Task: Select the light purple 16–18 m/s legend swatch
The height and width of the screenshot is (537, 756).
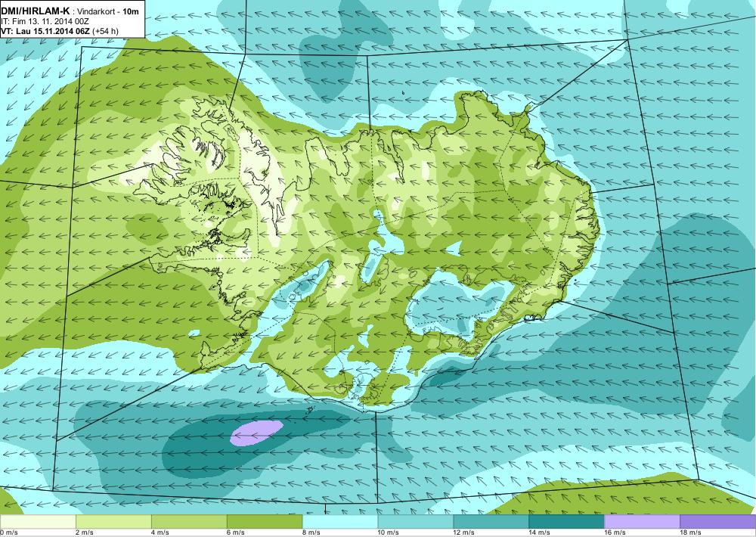Action: tap(642, 522)
